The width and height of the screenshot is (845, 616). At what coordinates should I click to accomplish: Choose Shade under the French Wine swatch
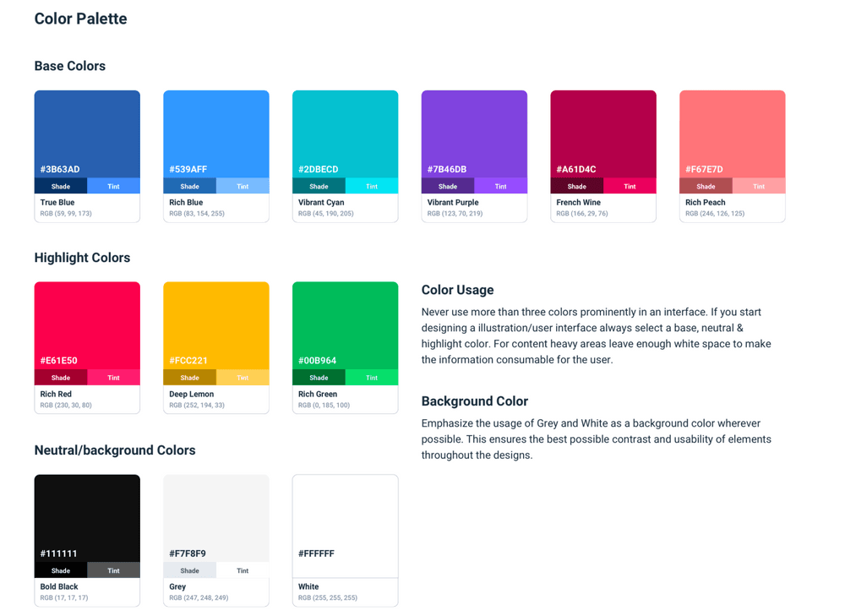[577, 187]
